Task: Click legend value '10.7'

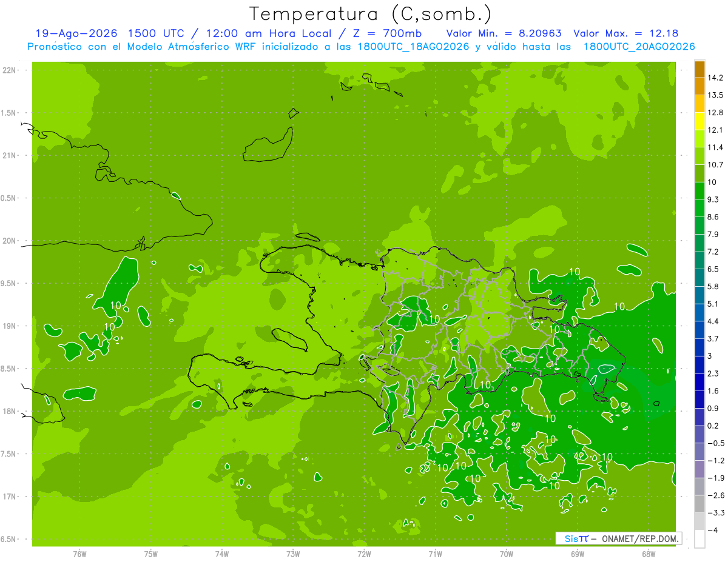Action: [x=715, y=165]
